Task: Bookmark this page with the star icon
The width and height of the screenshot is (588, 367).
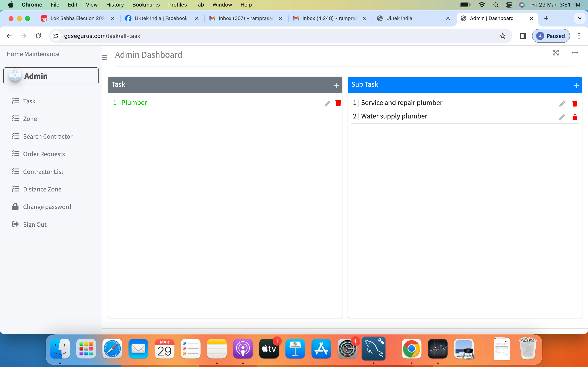Action: 502,36
